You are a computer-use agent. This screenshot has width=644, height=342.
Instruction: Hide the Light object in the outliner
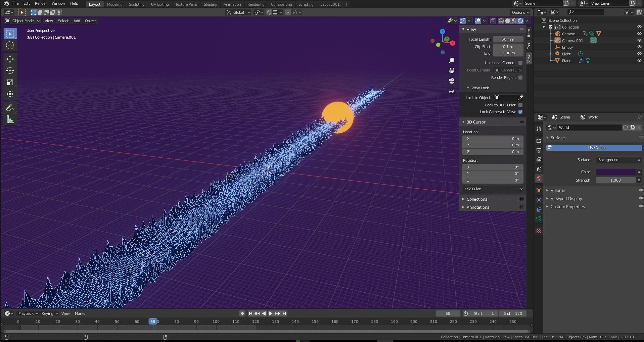click(639, 54)
